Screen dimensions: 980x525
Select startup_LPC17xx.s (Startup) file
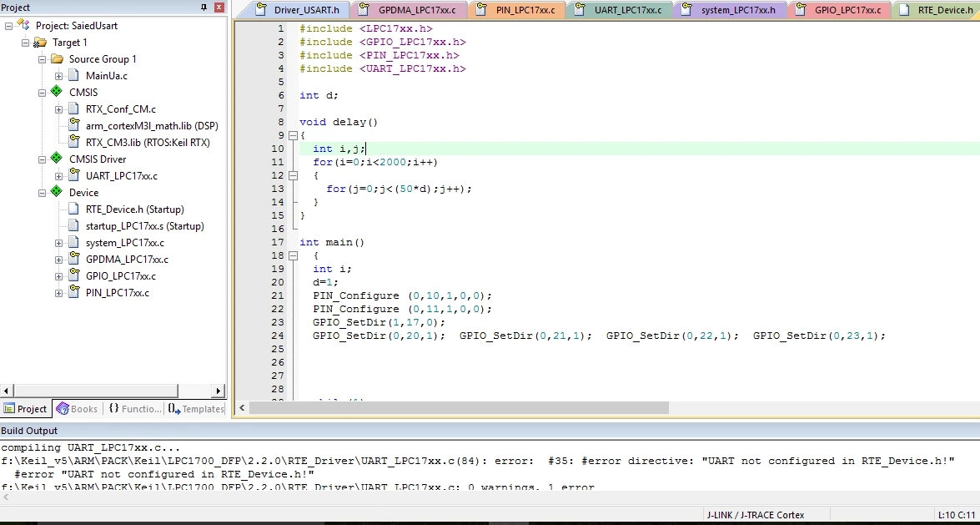click(144, 226)
